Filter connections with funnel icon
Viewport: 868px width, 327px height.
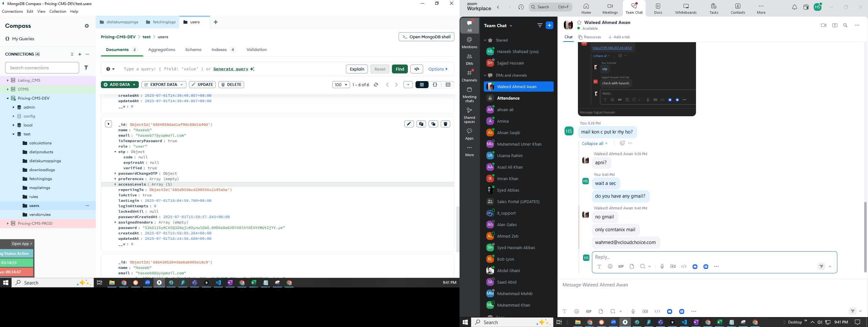point(86,68)
